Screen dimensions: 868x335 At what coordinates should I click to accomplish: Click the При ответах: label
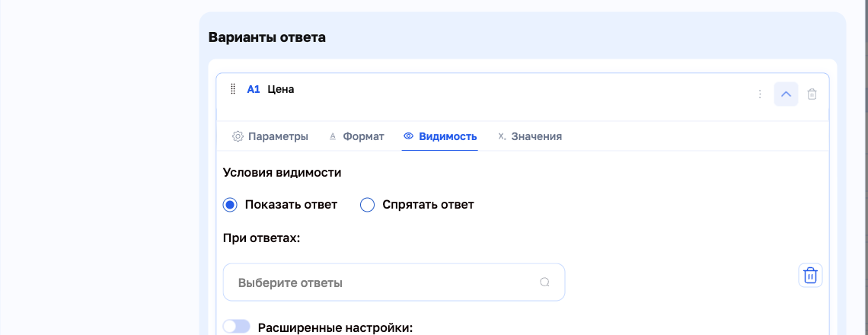pos(261,238)
